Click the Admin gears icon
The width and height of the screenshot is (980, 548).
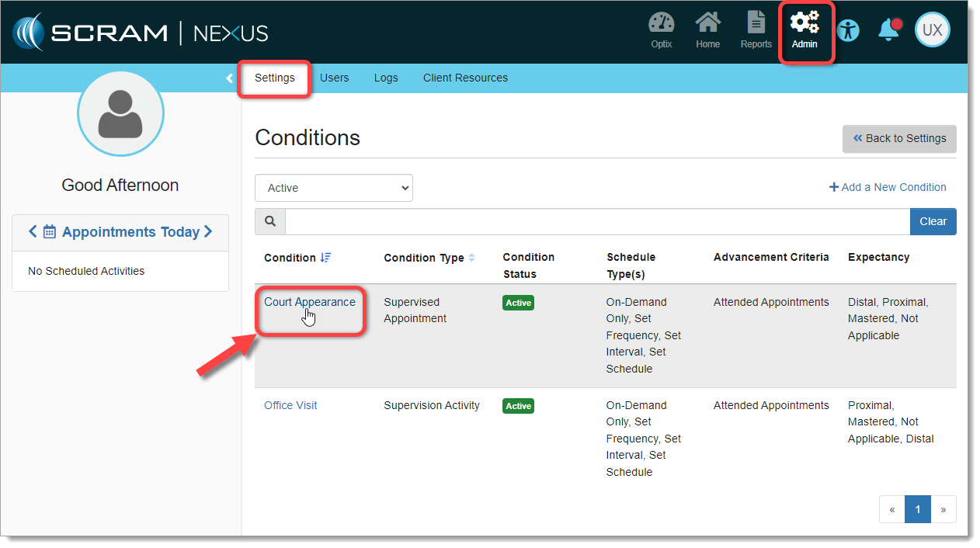[x=805, y=23]
